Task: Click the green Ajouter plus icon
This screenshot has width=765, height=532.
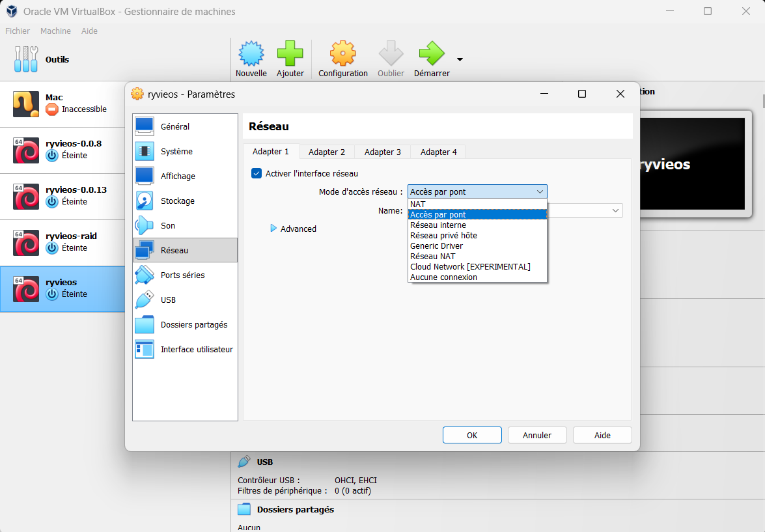Action: tap(290, 53)
